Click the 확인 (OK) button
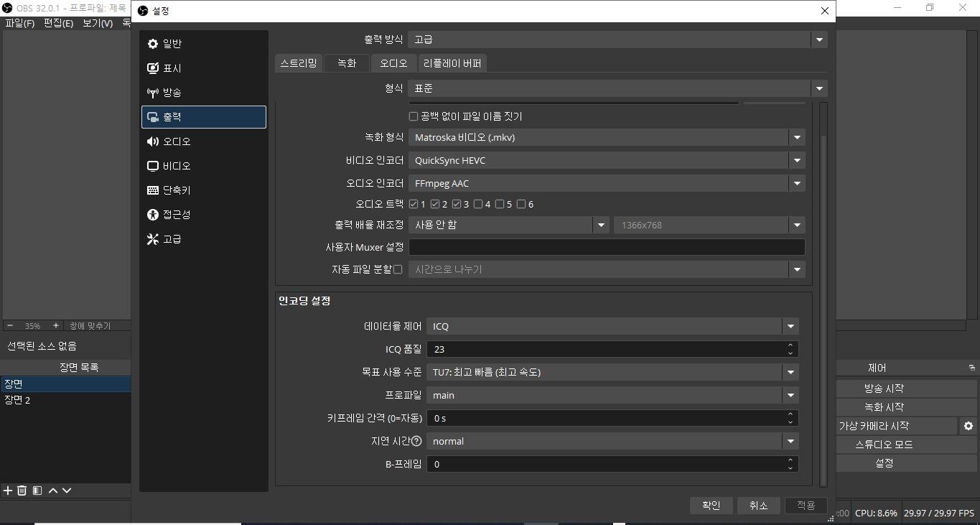This screenshot has height=525, width=980. pos(711,506)
